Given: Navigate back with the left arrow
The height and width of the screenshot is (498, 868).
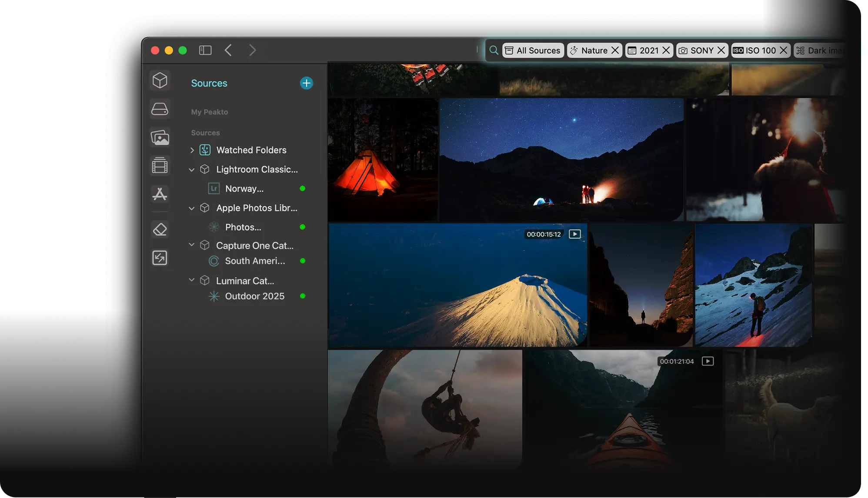Looking at the screenshot, I should click(x=228, y=50).
